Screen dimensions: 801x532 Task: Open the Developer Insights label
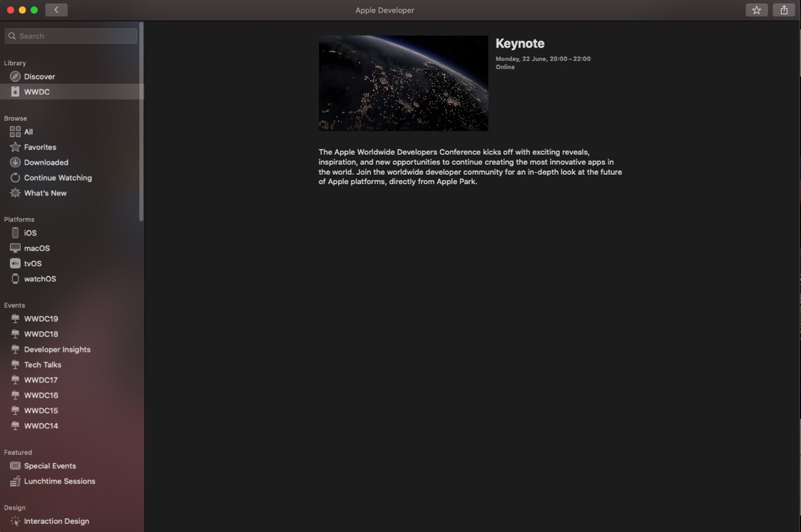tap(57, 350)
